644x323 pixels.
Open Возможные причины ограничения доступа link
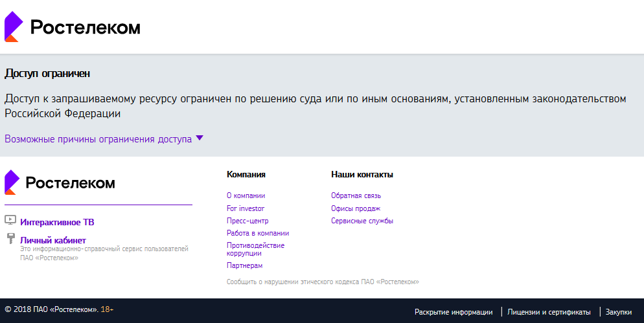pyautogui.click(x=98, y=139)
